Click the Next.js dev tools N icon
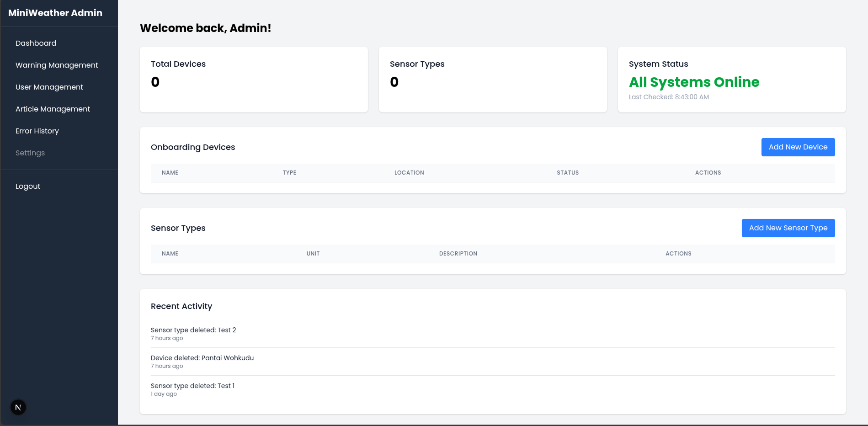This screenshot has width=868, height=426. click(x=18, y=407)
